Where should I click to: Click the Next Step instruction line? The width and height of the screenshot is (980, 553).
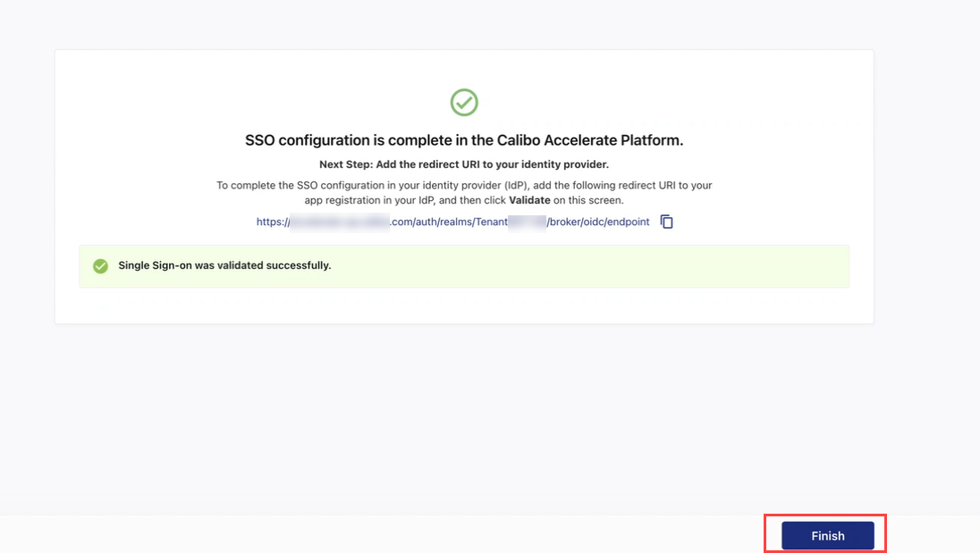point(463,164)
